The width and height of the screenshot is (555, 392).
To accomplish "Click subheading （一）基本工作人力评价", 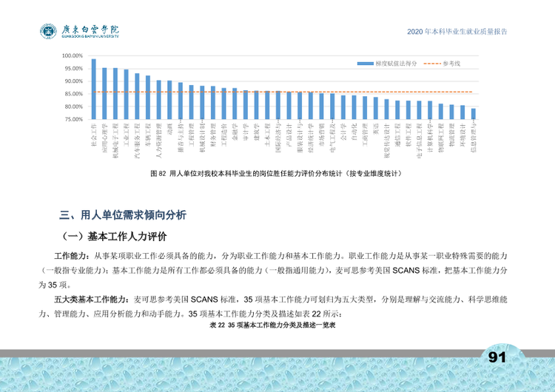I will pos(113,237).
